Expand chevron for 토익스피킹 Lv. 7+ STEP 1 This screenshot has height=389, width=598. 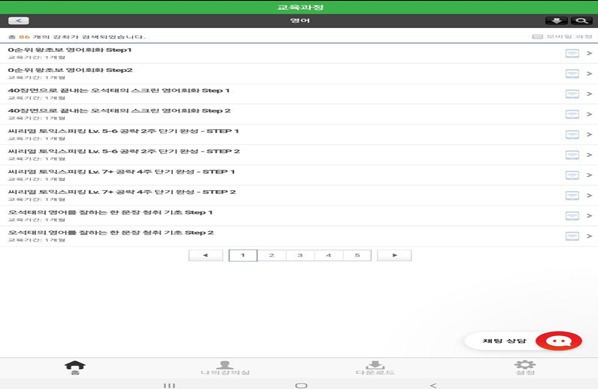tap(589, 175)
